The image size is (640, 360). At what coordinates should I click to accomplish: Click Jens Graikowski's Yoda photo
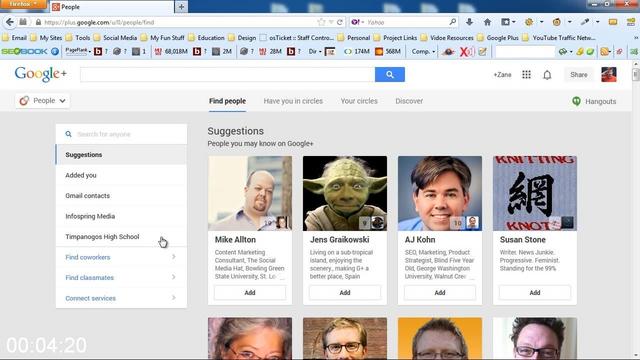coord(345,193)
